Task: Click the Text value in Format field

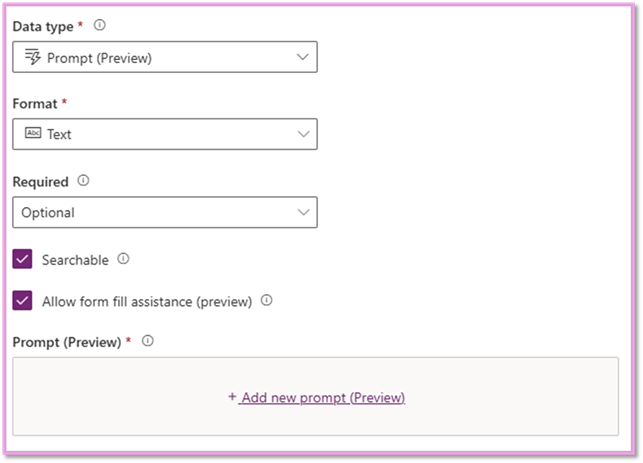Action: coord(59,134)
